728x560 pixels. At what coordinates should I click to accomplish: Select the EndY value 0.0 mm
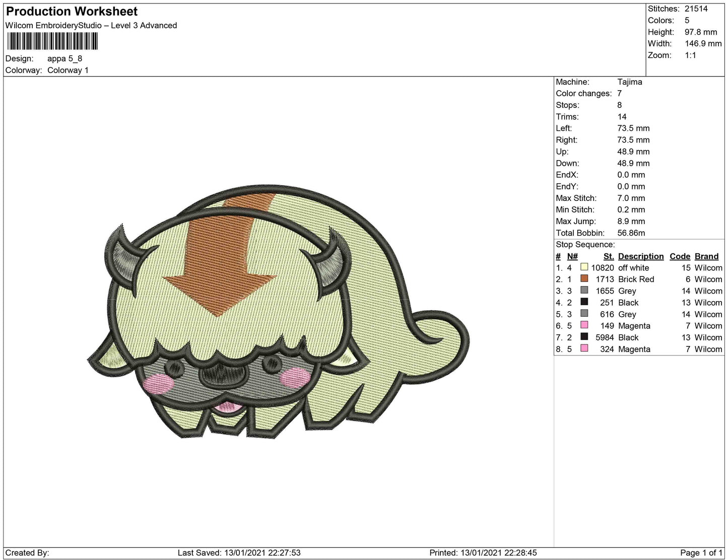point(631,186)
